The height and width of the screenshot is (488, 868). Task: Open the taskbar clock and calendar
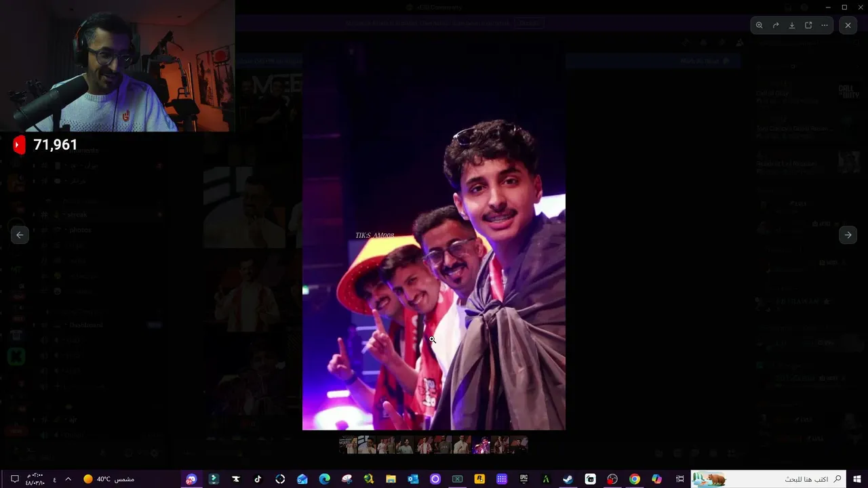[35, 479]
